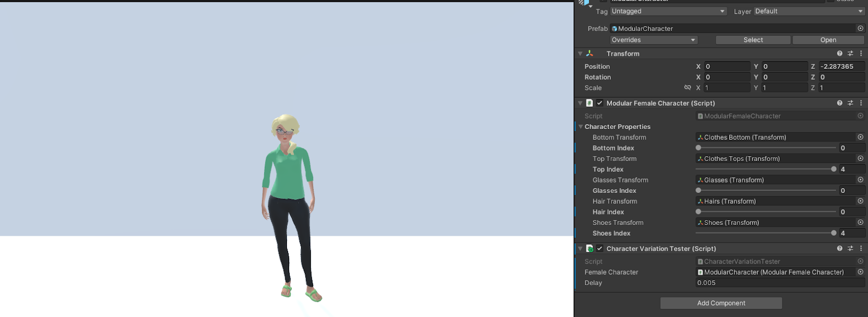This screenshot has height=317, width=868.
Task: Disable the Modular Female Character script checkbox
Action: [599, 103]
